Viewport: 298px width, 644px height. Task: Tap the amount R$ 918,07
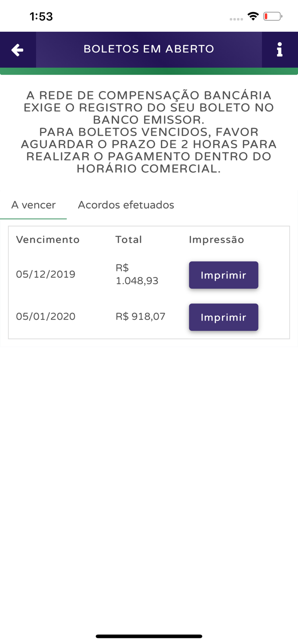(x=140, y=316)
